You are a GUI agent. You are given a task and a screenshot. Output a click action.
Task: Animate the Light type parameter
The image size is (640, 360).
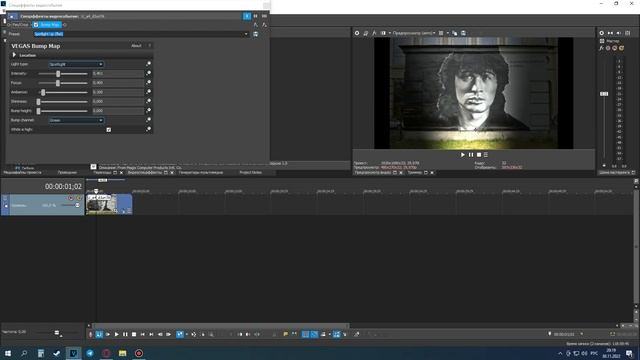(149, 64)
